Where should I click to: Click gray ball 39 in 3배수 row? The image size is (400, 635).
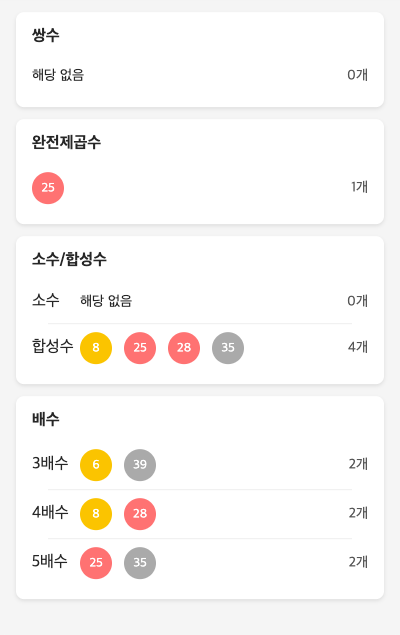pyautogui.click(x=140, y=465)
